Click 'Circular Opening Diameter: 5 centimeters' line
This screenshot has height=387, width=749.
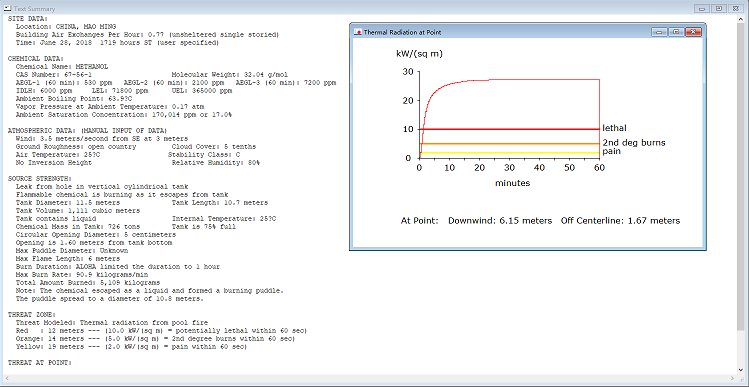tap(96, 236)
